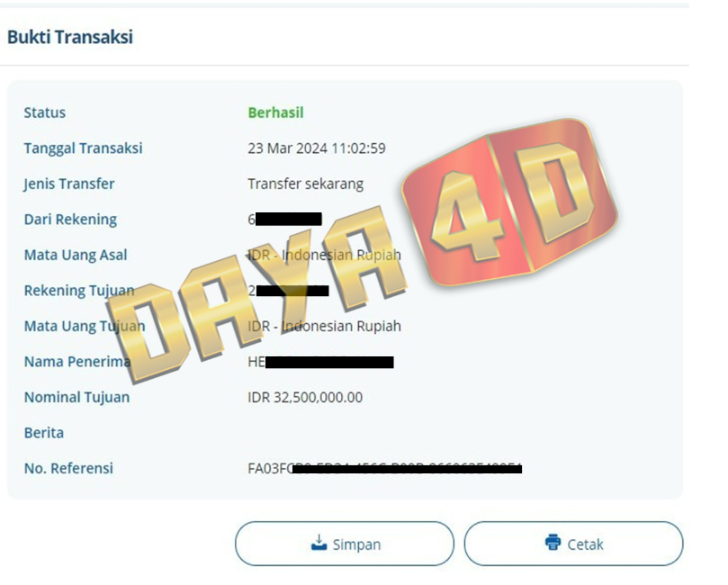Image resolution: width=728 pixels, height=585 pixels.
Task: Click the Berita label
Action: click(43, 433)
